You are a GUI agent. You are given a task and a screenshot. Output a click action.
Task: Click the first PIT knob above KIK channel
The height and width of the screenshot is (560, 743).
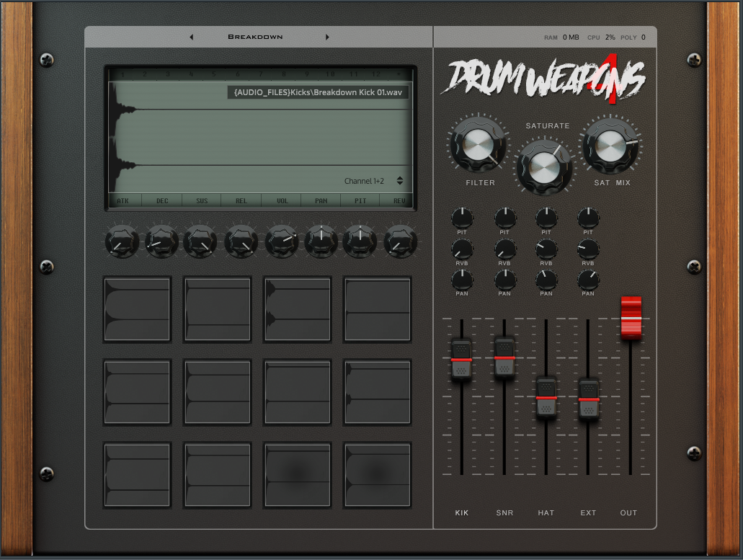tap(463, 217)
